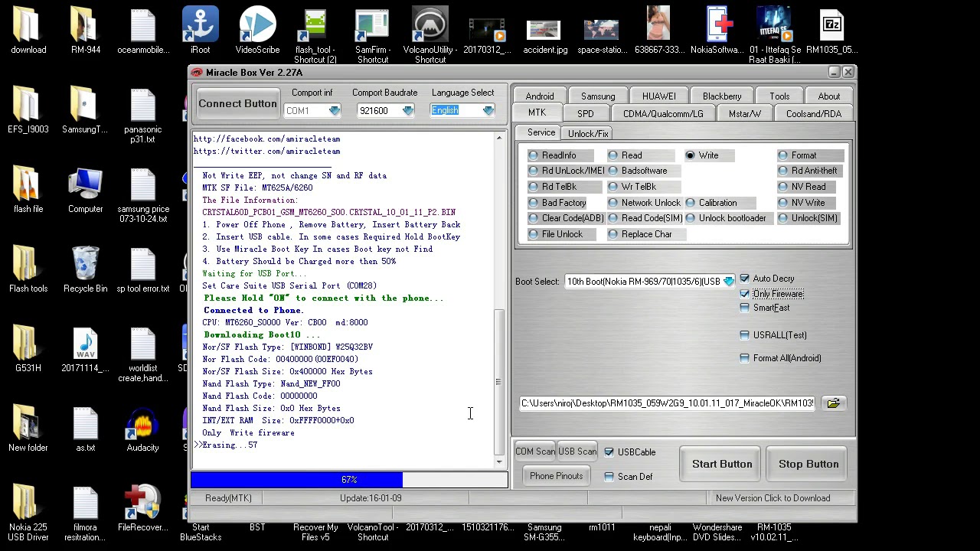Image resolution: width=980 pixels, height=551 pixels.
Task: Open NokiaSoftware desktop icon
Action: coord(717,31)
